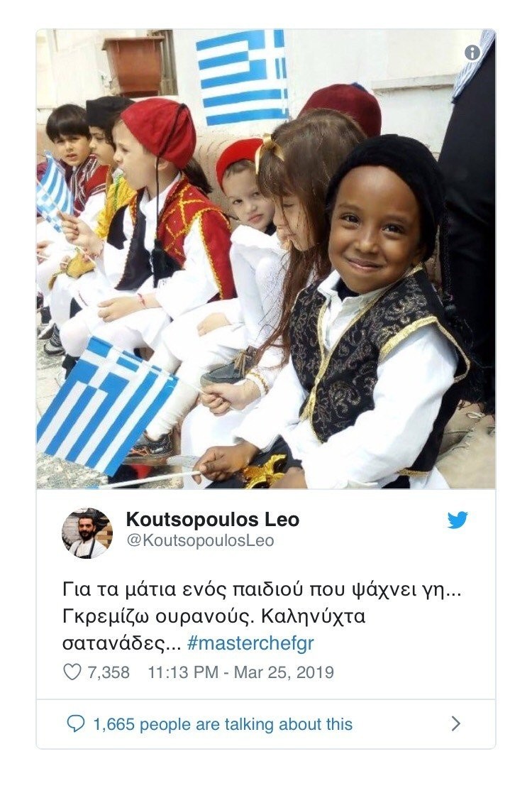532x803 pixels.
Task: Expand conversation with right chevron arrow
Action: [456, 723]
